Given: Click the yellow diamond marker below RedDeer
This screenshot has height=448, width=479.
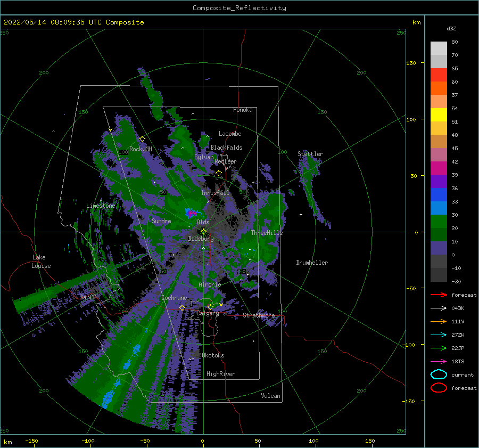Looking at the screenshot, I should pyautogui.click(x=219, y=173).
